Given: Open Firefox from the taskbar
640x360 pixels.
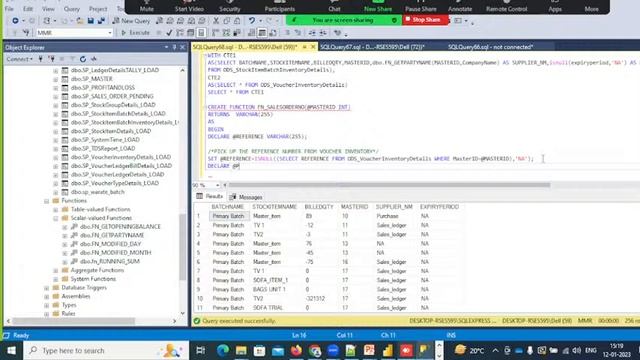Looking at the screenshot, I should [x=296, y=351].
